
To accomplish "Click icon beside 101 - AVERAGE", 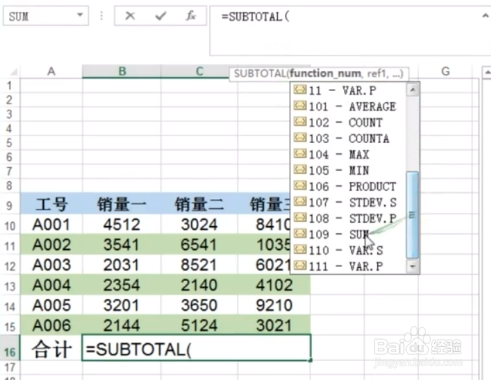I will [300, 106].
